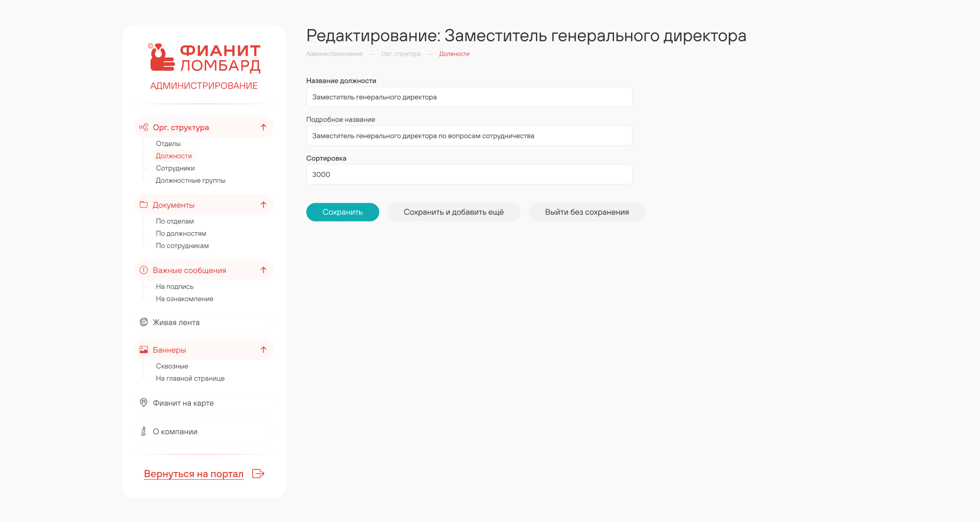Follow the Вернуться на портал link

pos(193,474)
